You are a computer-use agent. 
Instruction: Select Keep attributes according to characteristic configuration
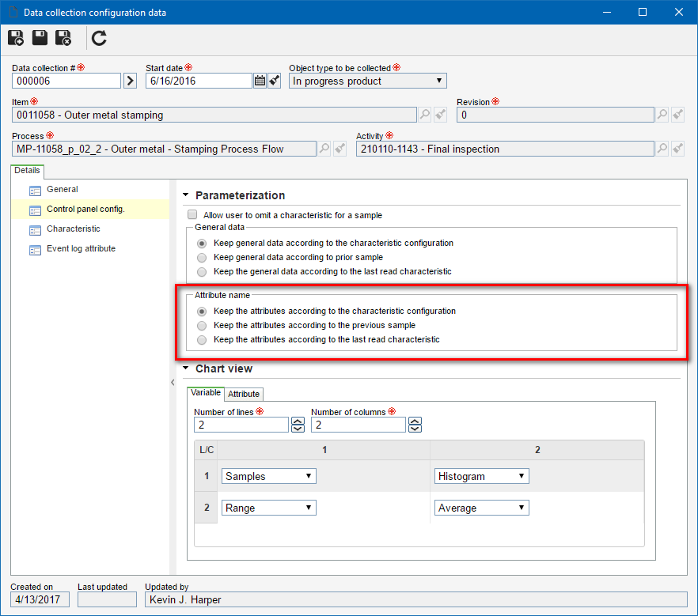click(202, 312)
